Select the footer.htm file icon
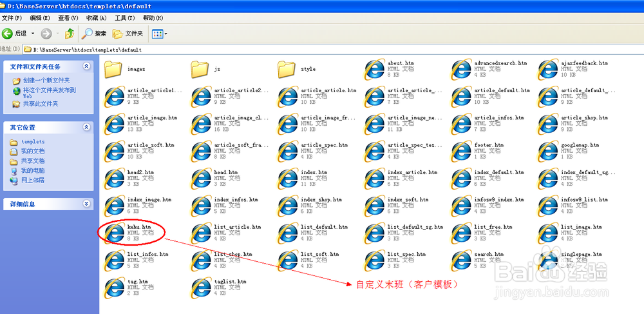 (x=461, y=152)
